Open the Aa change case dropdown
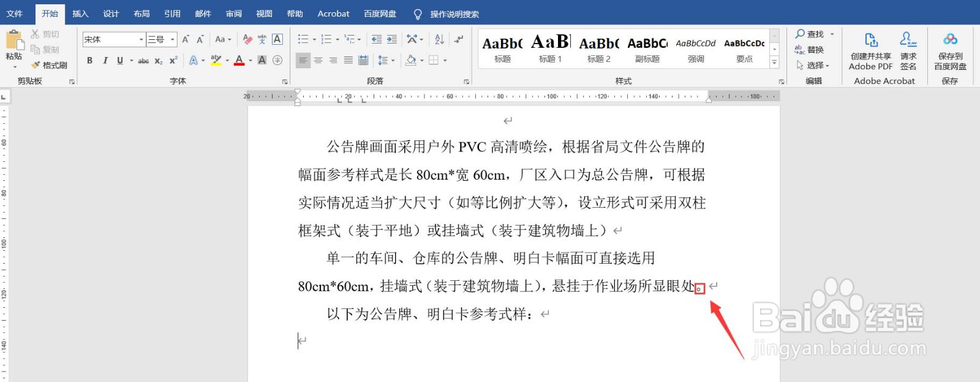The image size is (980, 382). [x=223, y=39]
